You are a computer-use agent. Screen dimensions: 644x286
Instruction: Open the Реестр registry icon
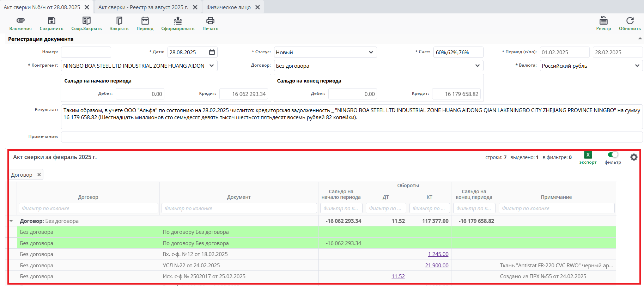tap(603, 21)
